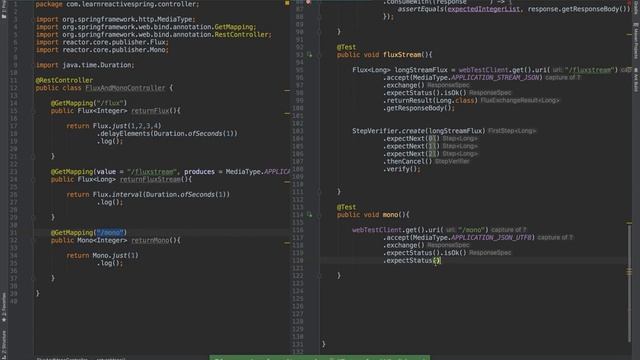This screenshot has width=640, height=360.
Task: Collapse the fluxStream test method fold marker
Action: pos(319,55)
